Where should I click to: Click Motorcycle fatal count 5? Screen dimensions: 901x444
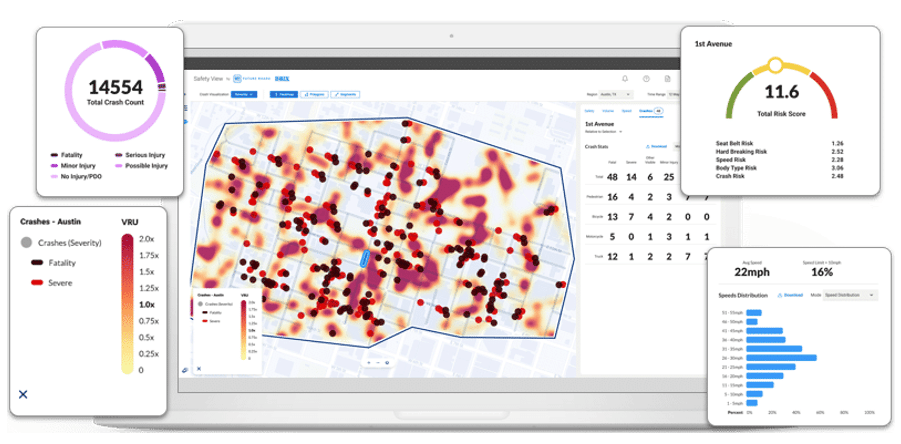612,237
